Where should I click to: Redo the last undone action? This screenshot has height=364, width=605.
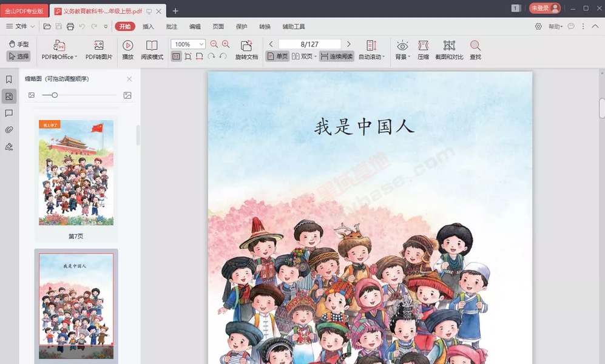(94, 27)
